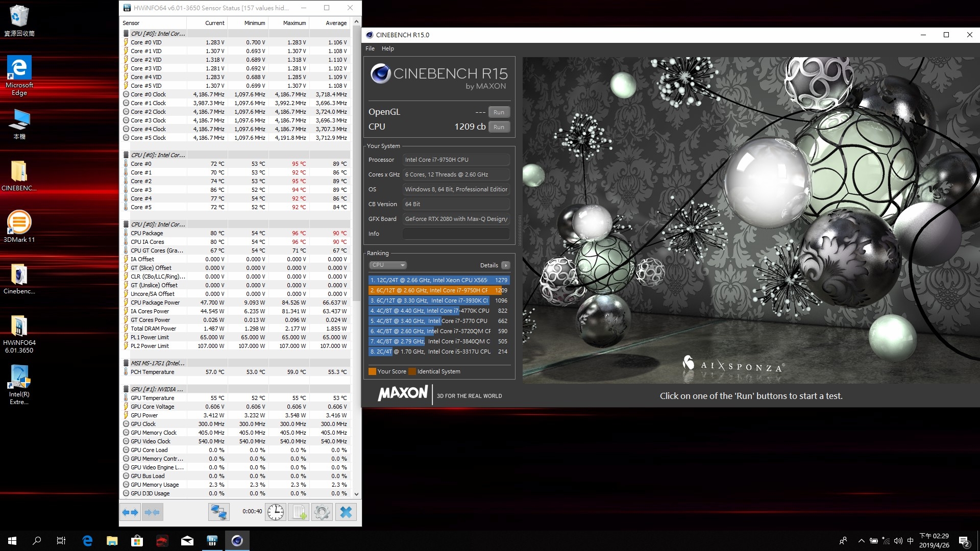The width and height of the screenshot is (980, 551).
Task: Open ranking Details arrow button
Action: click(505, 265)
